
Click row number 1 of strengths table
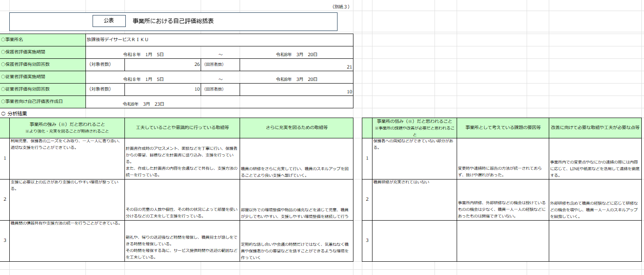[4, 158]
